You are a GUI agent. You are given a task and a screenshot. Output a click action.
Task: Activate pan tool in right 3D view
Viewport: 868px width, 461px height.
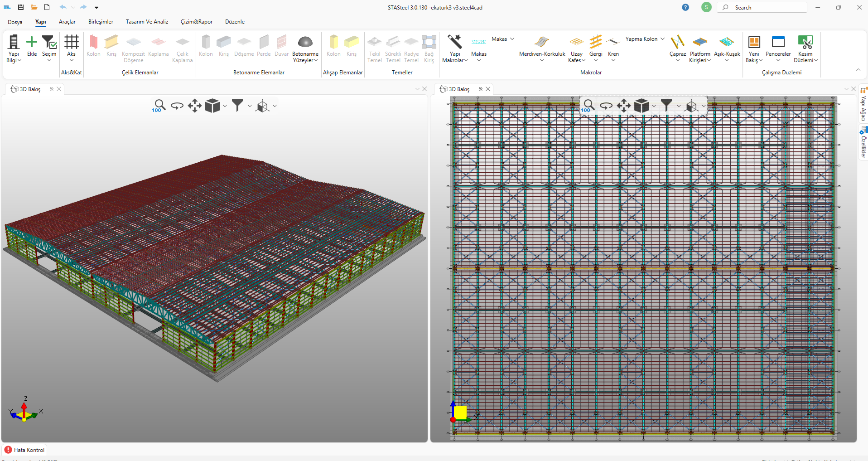[x=623, y=106]
